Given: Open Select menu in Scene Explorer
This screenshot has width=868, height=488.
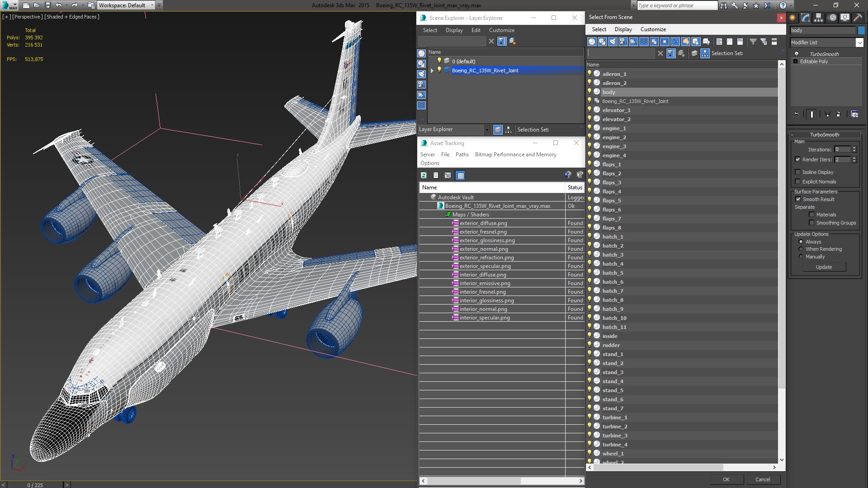Looking at the screenshot, I should coord(430,30).
